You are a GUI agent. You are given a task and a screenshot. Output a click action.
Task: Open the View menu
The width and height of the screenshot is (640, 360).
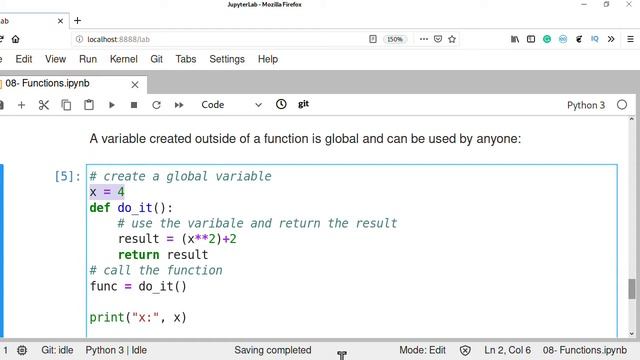tap(55, 59)
